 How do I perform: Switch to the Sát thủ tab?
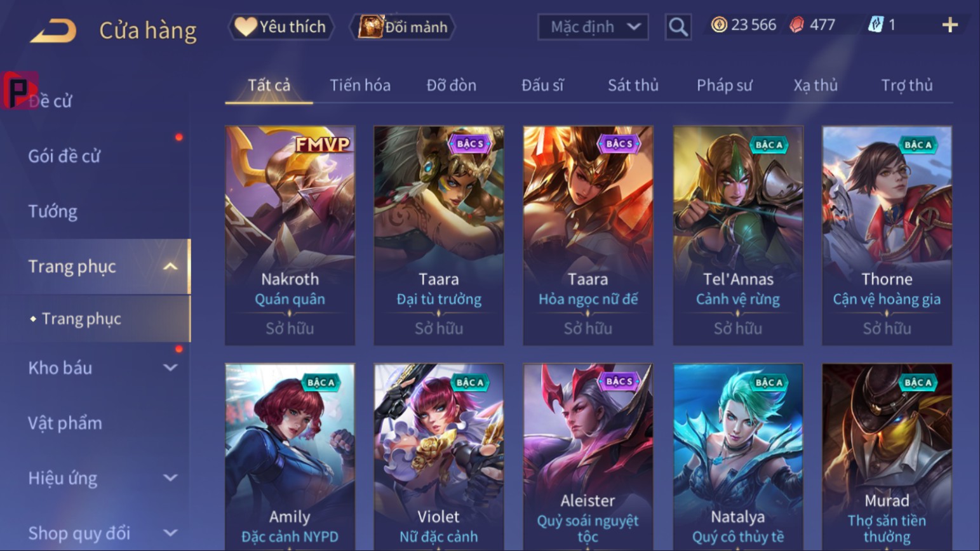(x=633, y=85)
